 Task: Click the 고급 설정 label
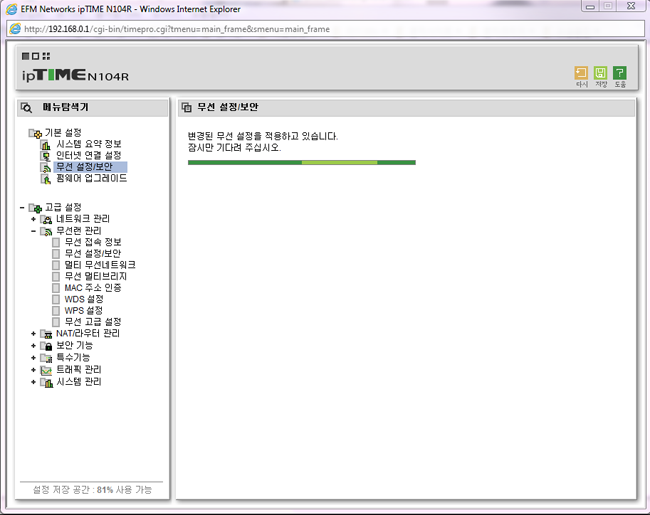click(x=63, y=207)
